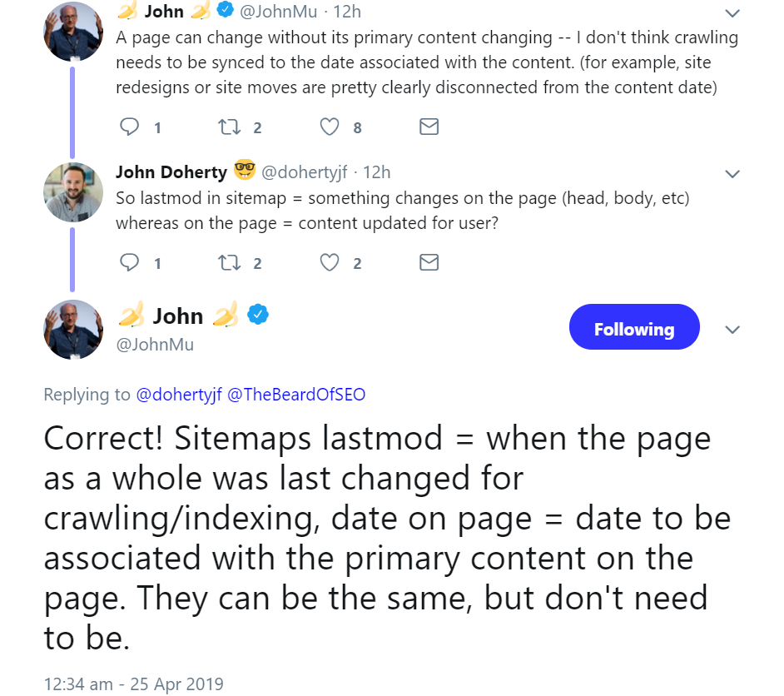The height and width of the screenshot is (696, 784).
Task: Click the reply icon on John's first tweet
Action: coord(131,127)
